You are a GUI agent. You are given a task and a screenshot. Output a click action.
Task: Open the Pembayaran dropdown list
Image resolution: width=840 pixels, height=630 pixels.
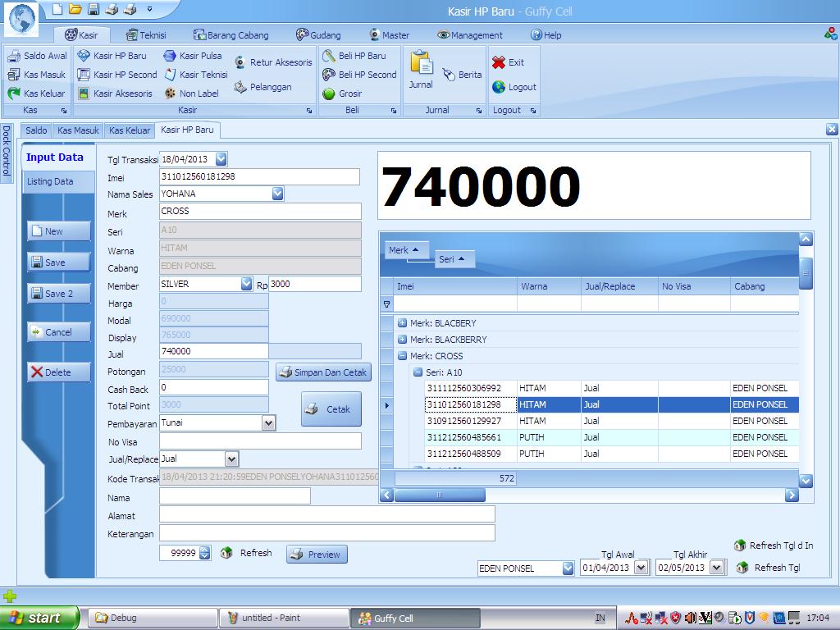(268, 422)
